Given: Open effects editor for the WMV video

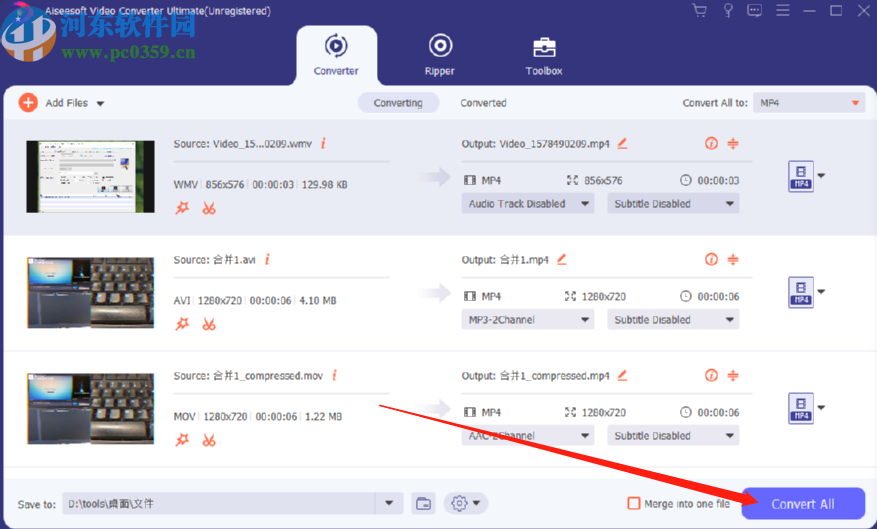Looking at the screenshot, I should point(182,208).
